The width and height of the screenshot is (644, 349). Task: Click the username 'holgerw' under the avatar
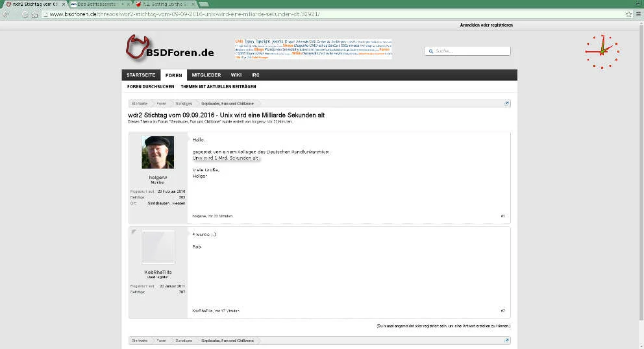[x=158, y=177]
